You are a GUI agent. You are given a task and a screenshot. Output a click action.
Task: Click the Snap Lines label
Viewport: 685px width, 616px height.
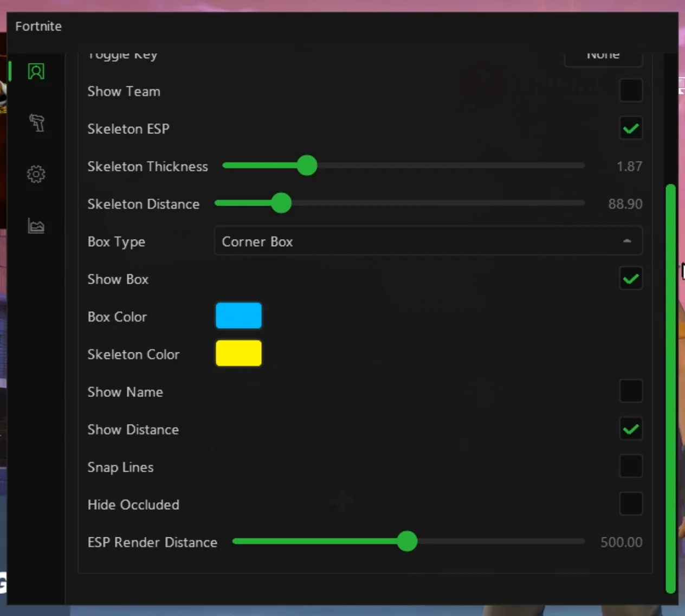click(x=120, y=467)
